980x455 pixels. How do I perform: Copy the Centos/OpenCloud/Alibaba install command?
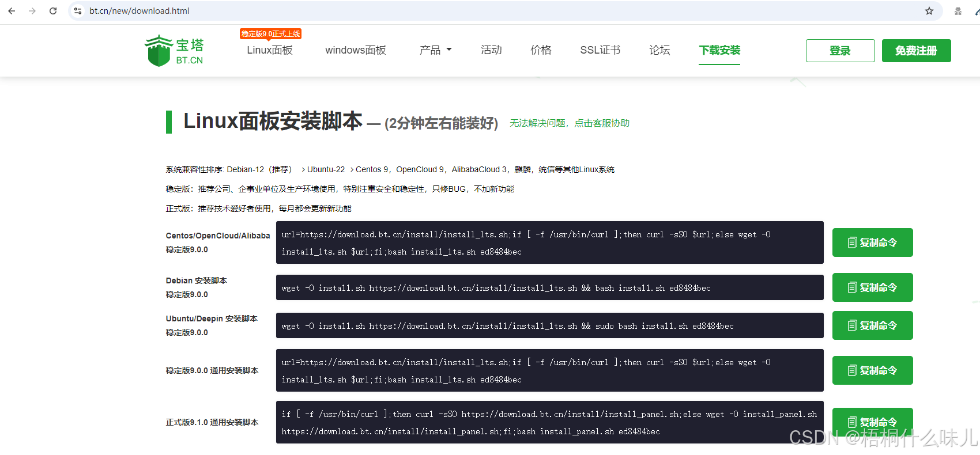pos(873,242)
